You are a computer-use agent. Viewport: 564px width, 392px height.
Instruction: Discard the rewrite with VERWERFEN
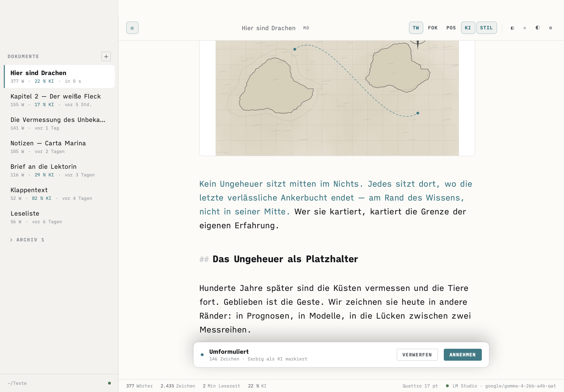[x=417, y=355]
